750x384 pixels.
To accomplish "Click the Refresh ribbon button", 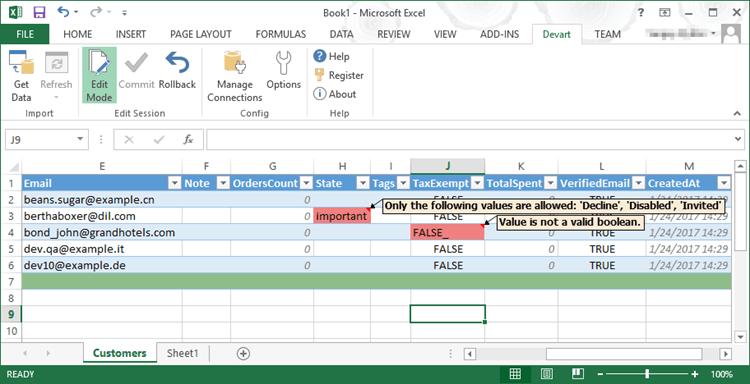I will [x=56, y=76].
